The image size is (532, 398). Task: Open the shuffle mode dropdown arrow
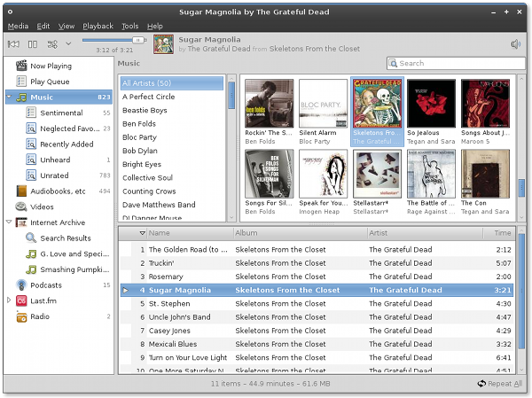[68, 43]
